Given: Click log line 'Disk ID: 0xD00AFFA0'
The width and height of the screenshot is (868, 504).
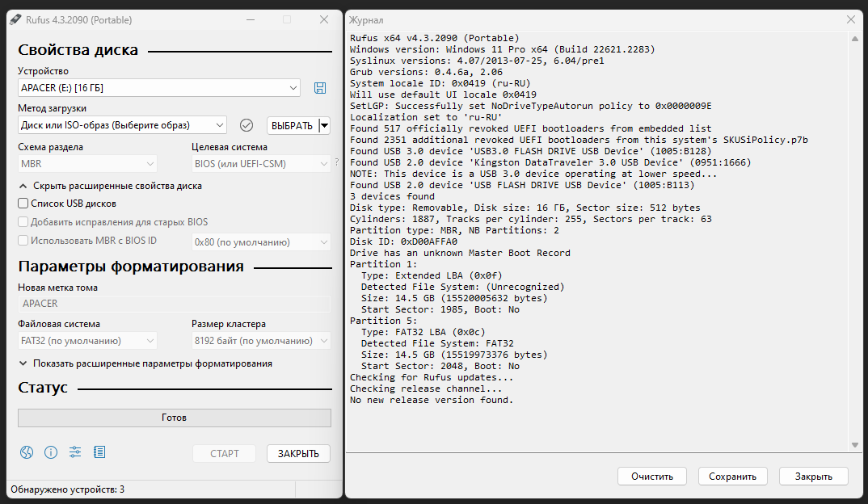Looking at the screenshot, I should click(x=403, y=241).
